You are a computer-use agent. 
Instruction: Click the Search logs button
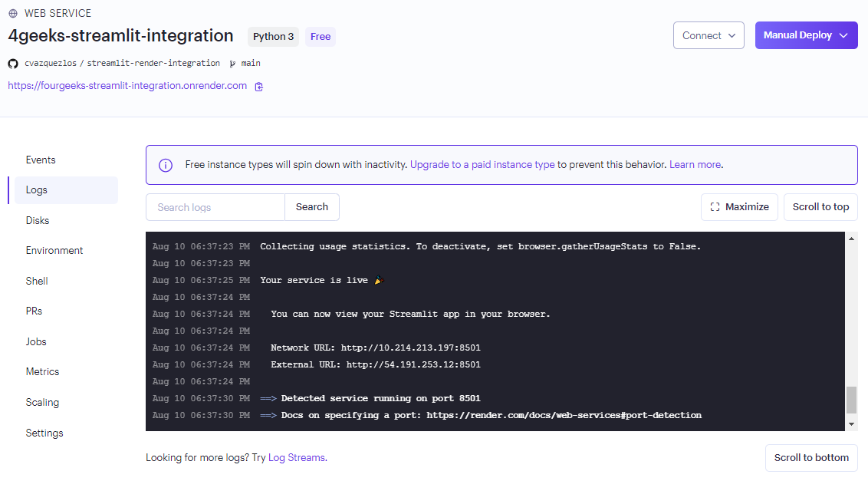coord(311,206)
